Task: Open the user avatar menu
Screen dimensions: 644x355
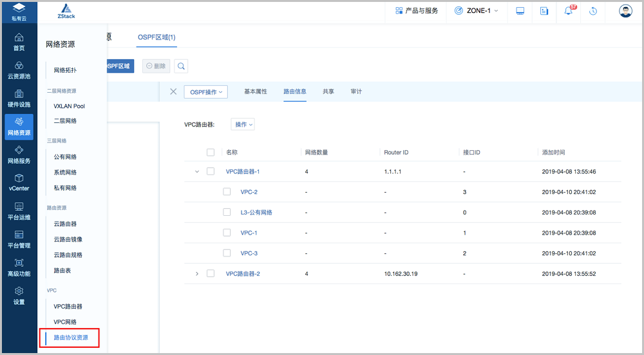Action: pos(625,11)
